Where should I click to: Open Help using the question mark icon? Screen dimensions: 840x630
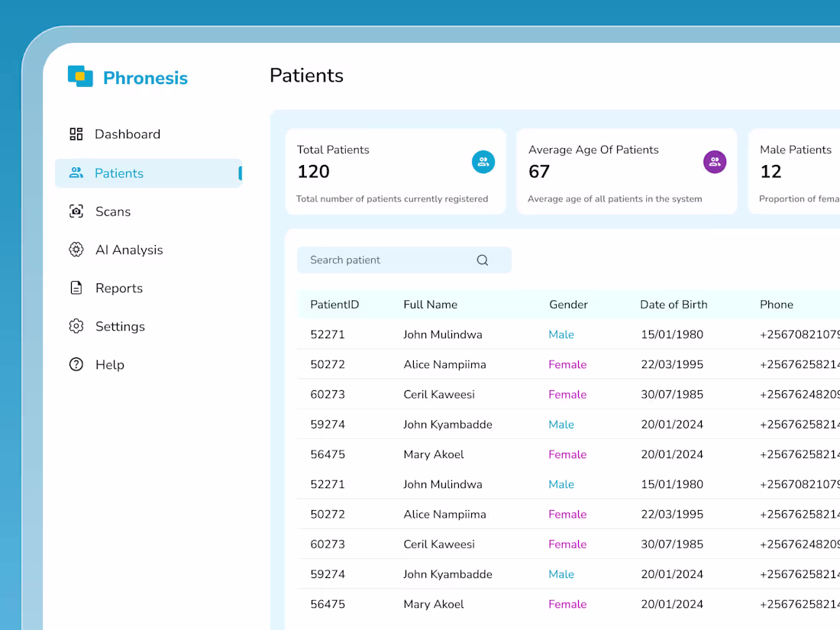point(76,364)
